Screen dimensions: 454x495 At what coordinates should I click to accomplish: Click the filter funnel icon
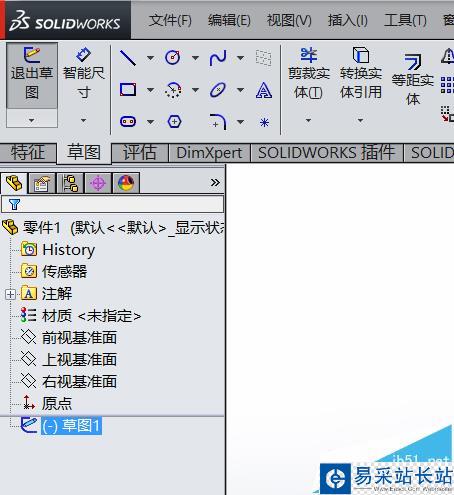coord(14,204)
